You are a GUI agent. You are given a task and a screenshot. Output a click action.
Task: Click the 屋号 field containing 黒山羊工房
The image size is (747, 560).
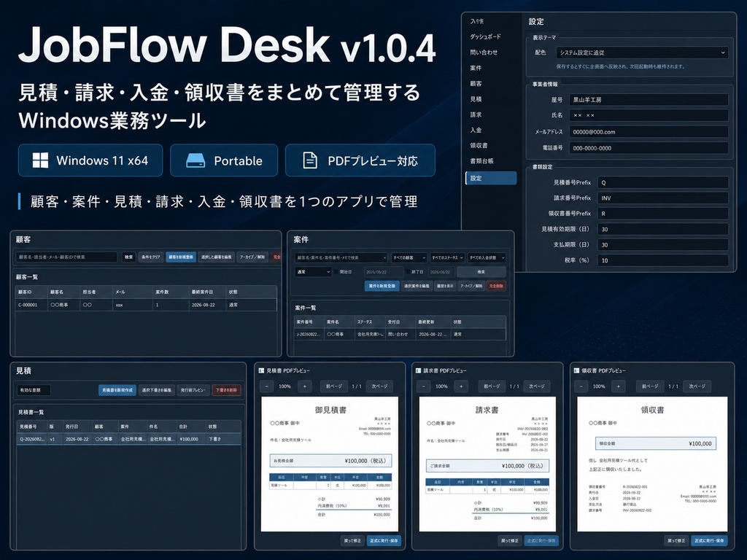pyautogui.click(x=649, y=99)
